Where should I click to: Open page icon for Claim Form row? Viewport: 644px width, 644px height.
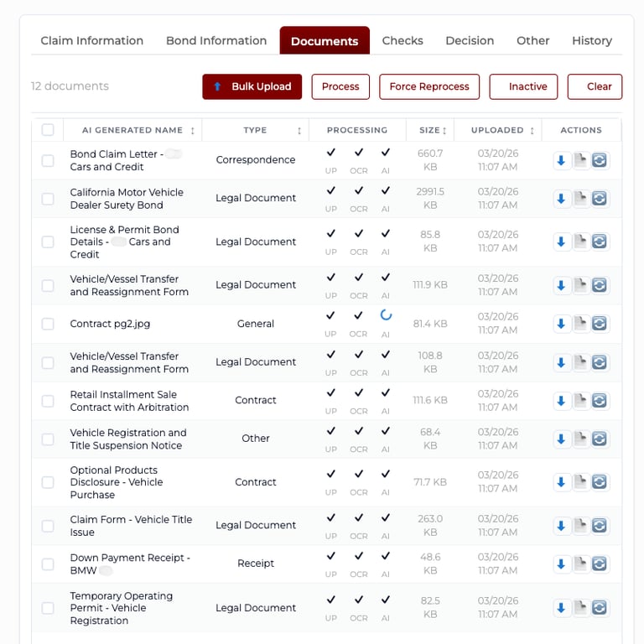[580, 526]
